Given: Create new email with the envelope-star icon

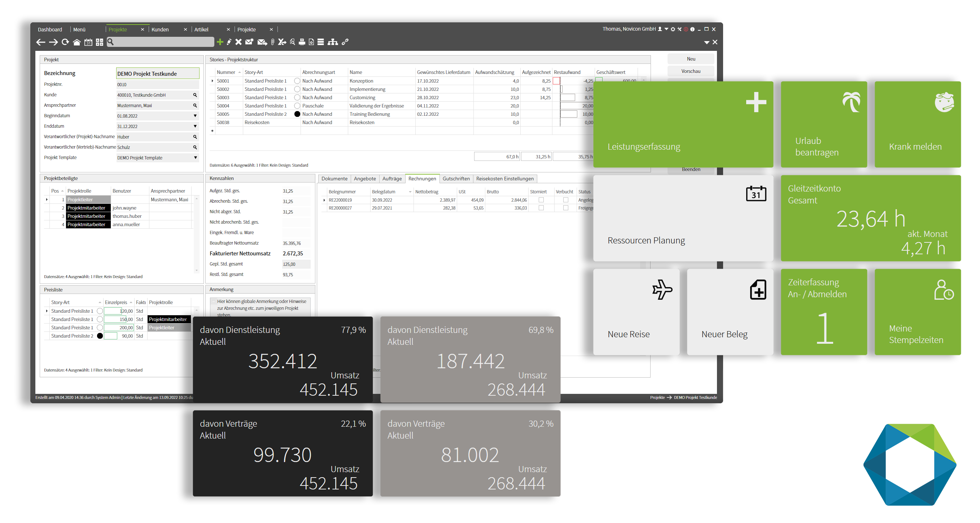Looking at the screenshot, I should point(249,42).
